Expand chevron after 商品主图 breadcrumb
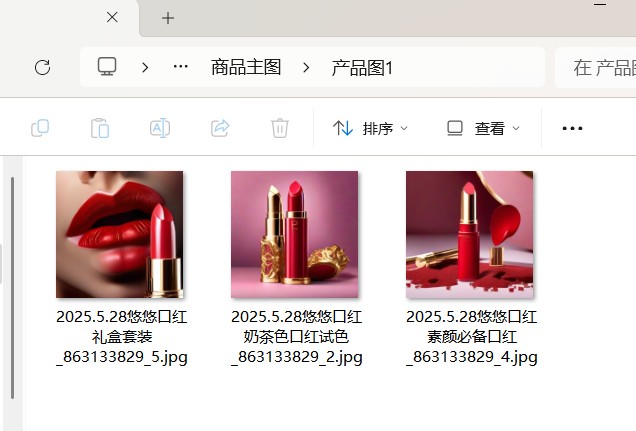 pos(306,67)
